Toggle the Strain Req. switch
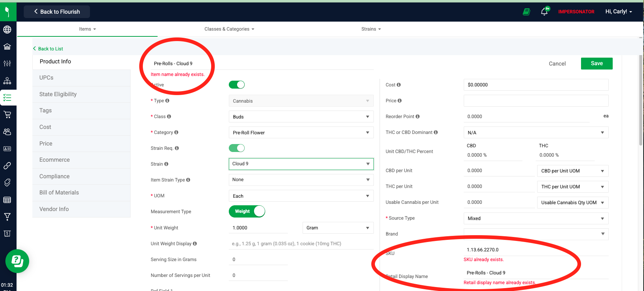 237,148
